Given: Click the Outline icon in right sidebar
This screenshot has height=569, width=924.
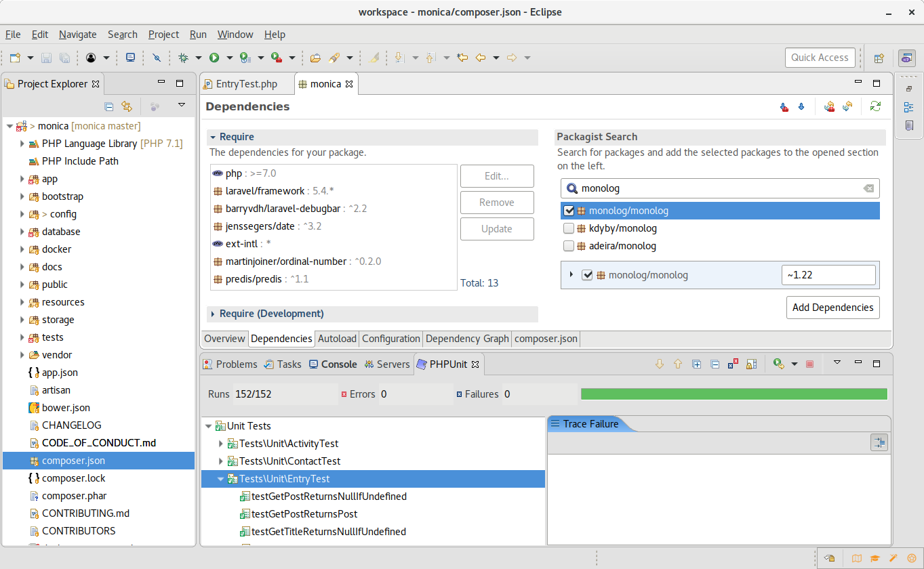Looking at the screenshot, I should [908, 107].
